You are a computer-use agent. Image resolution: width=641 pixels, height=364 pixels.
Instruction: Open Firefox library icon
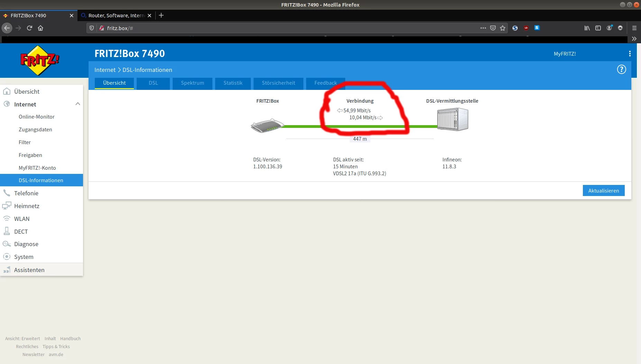[x=587, y=28]
